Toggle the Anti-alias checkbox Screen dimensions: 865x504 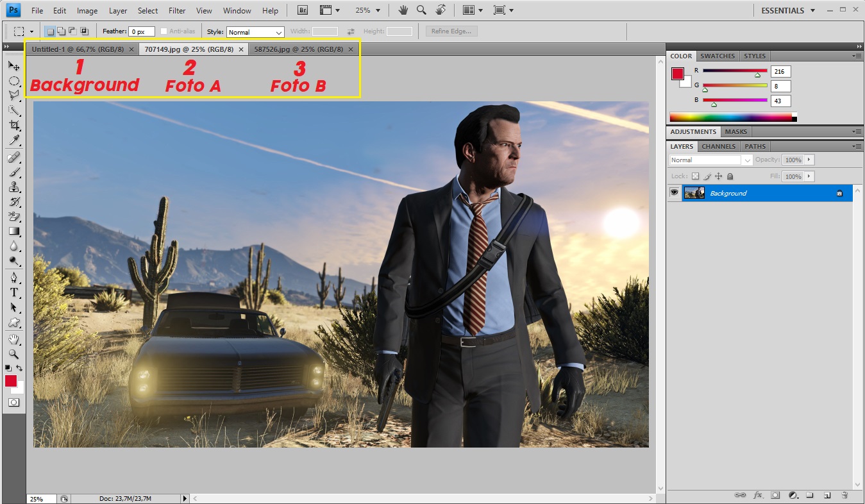point(164,31)
